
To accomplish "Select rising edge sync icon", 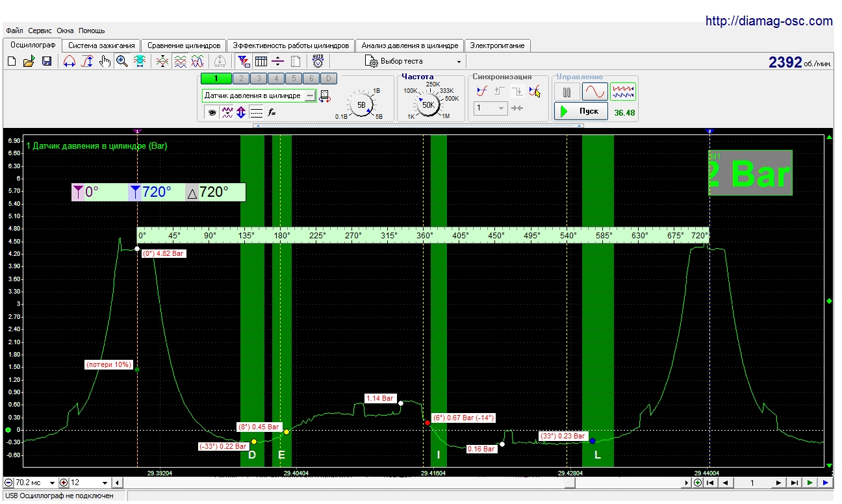I will point(500,92).
